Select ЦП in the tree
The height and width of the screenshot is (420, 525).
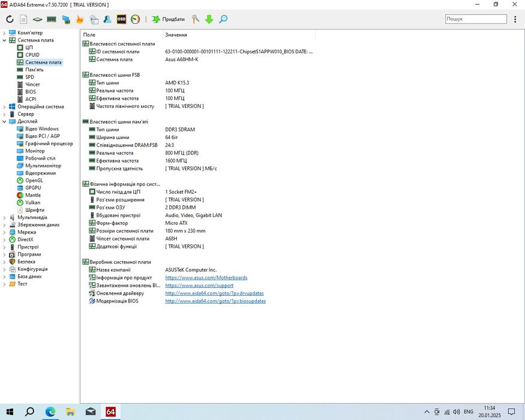(29, 47)
